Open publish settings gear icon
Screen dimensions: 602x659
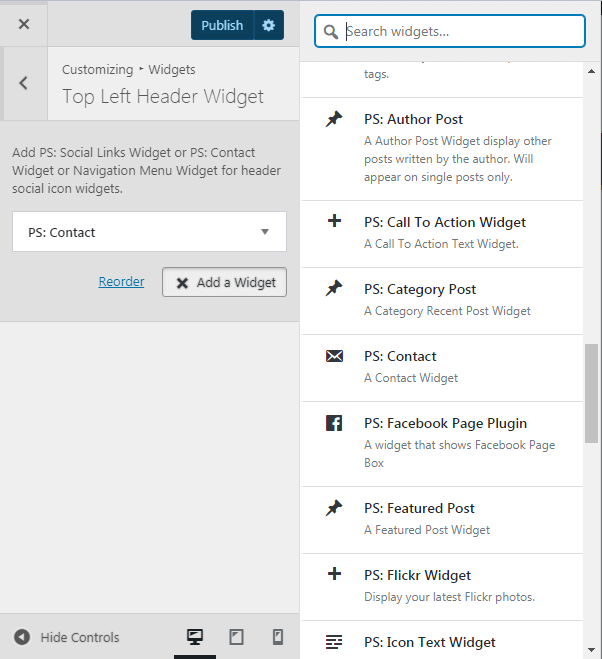[x=269, y=25]
